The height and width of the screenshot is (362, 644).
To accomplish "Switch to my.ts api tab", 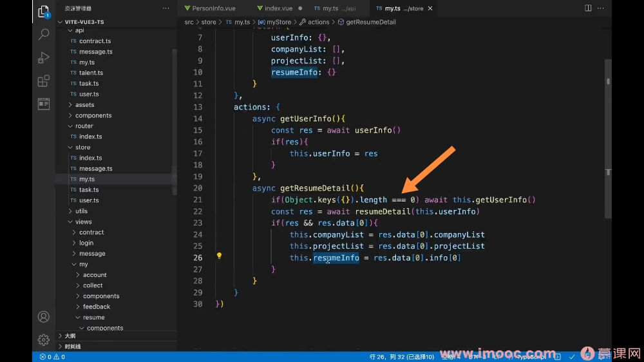I will pos(335,8).
